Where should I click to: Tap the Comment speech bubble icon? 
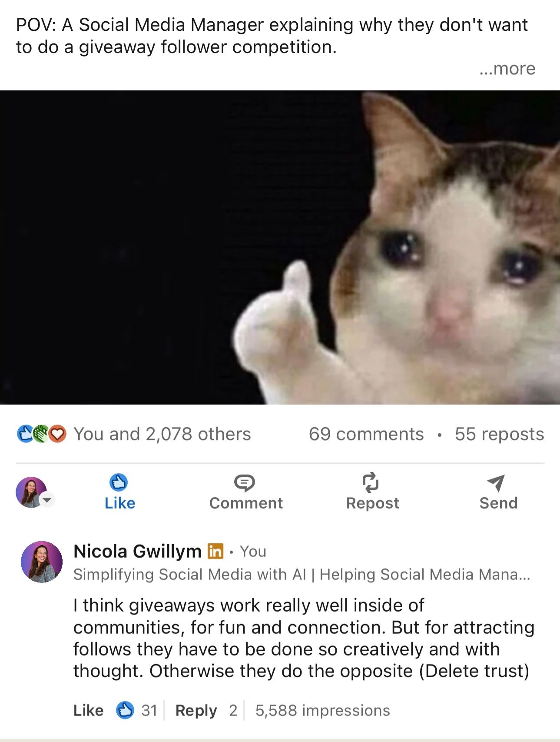(x=245, y=482)
